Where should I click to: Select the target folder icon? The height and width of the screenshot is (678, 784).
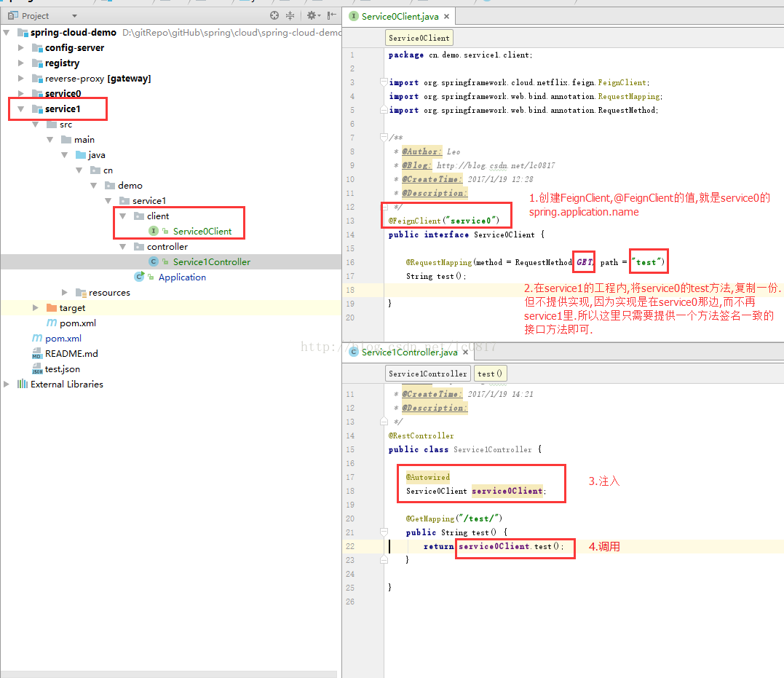(x=52, y=308)
